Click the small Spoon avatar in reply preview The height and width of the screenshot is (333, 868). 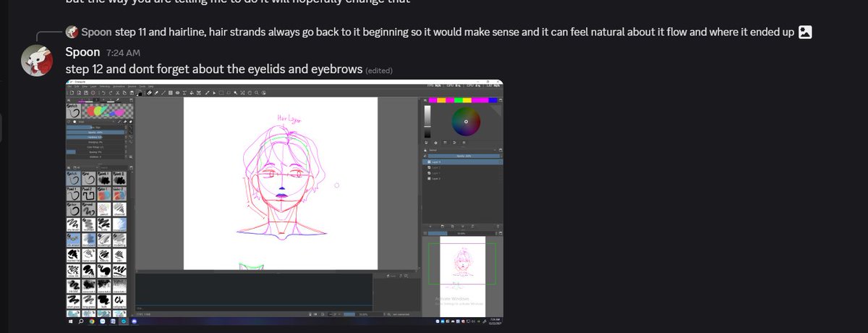coord(72,32)
